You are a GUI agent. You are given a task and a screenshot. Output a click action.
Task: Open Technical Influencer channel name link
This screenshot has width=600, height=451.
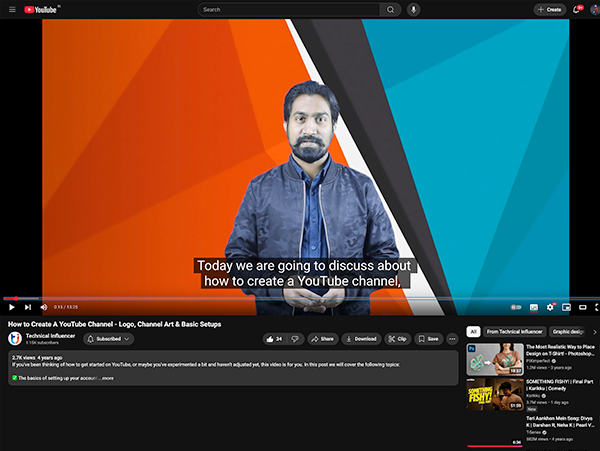pos(50,335)
